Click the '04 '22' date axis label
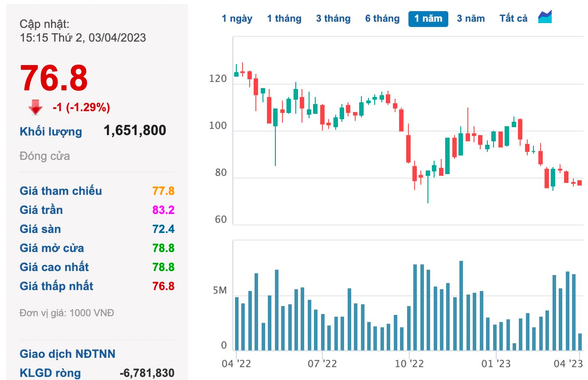588x380 pixels. pos(236,364)
